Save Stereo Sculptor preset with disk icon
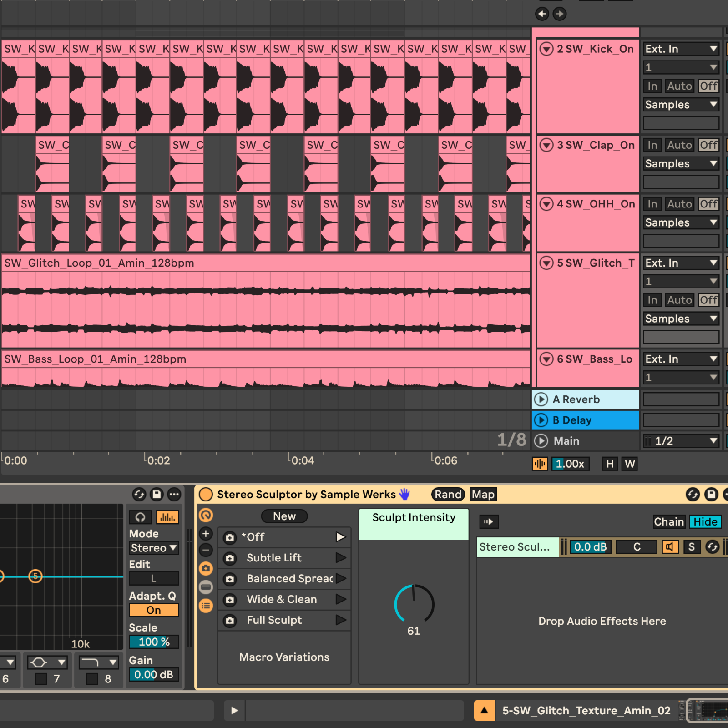Screen dimensions: 728x728 coord(711,494)
